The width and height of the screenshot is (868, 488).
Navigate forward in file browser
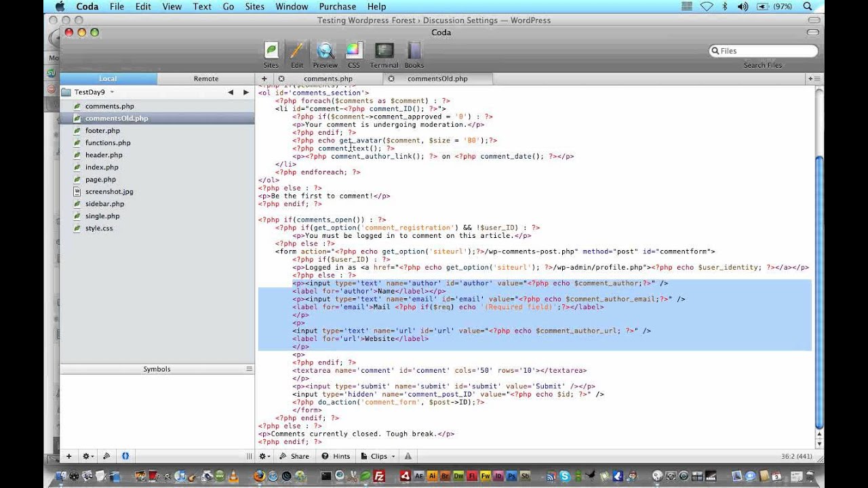[x=246, y=92]
